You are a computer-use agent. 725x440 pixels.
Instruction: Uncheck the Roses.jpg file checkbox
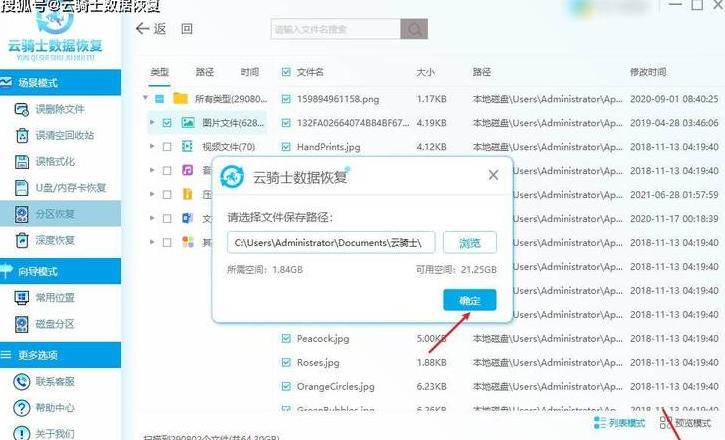click(x=286, y=362)
